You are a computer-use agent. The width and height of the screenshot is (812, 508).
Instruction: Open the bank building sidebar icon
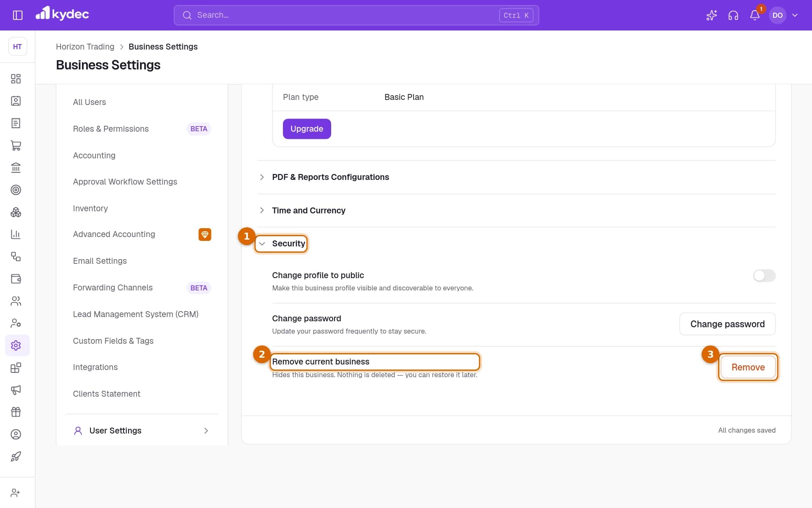click(16, 168)
